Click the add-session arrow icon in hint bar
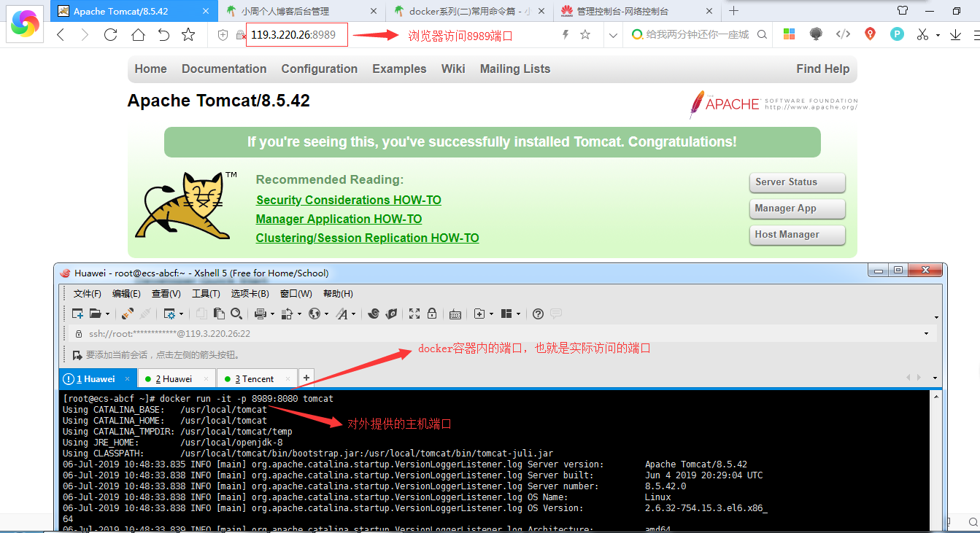This screenshot has width=980, height=533. point(77,355)
